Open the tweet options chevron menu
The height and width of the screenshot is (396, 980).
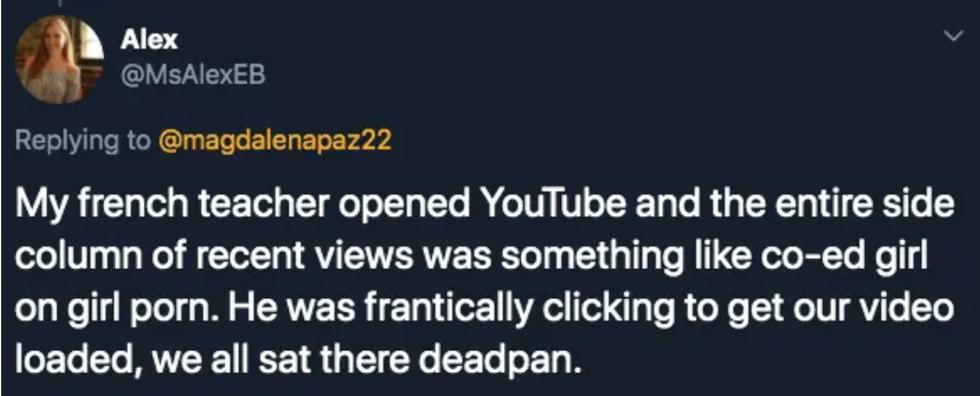[x=952, y=36]
